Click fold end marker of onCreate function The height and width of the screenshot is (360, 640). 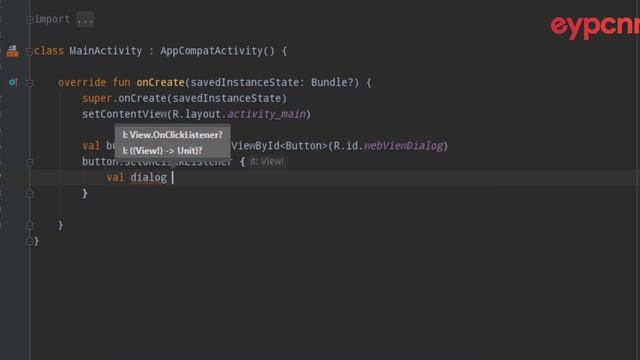tap(29, 226)
